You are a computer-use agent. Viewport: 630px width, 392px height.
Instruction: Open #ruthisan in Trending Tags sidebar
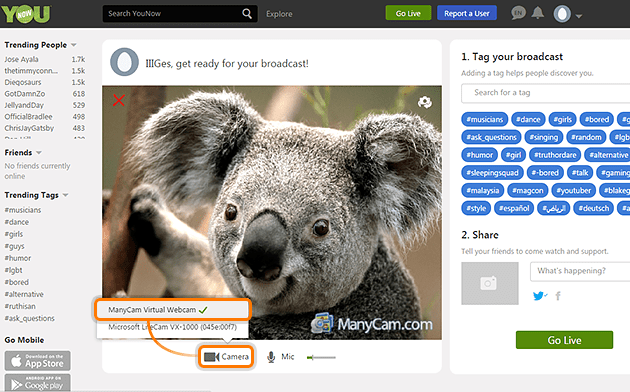click(x=20, y=306)
